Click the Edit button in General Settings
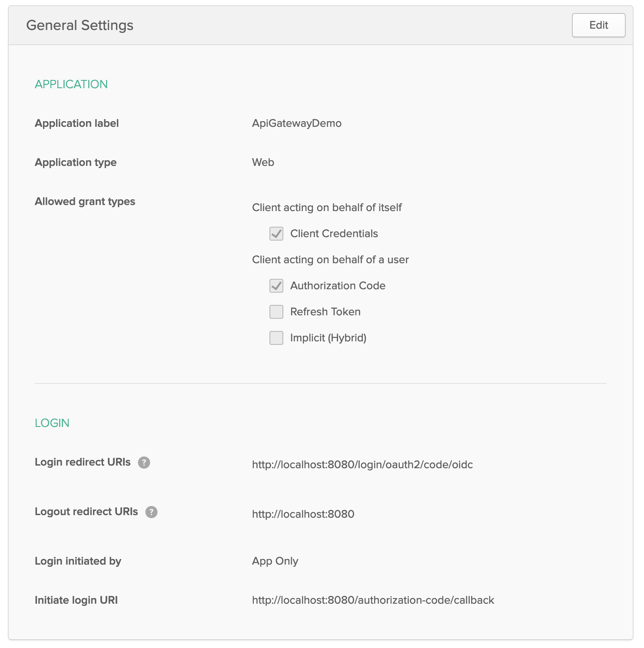Viewport: 644px width, 648px height. click(598, 25)
